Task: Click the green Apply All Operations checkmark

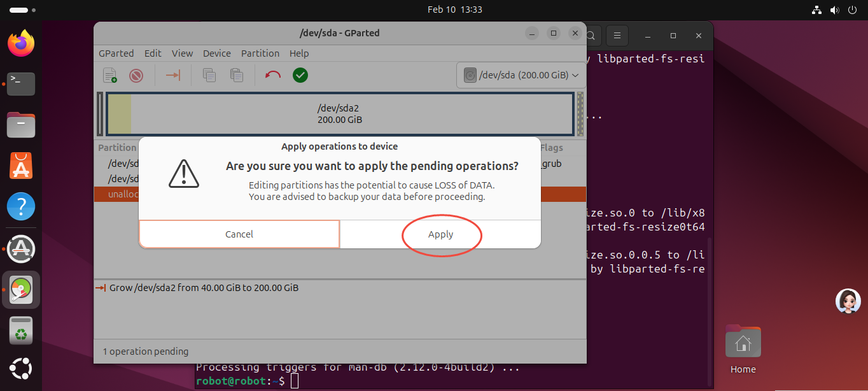Action: tap(300, 75)
